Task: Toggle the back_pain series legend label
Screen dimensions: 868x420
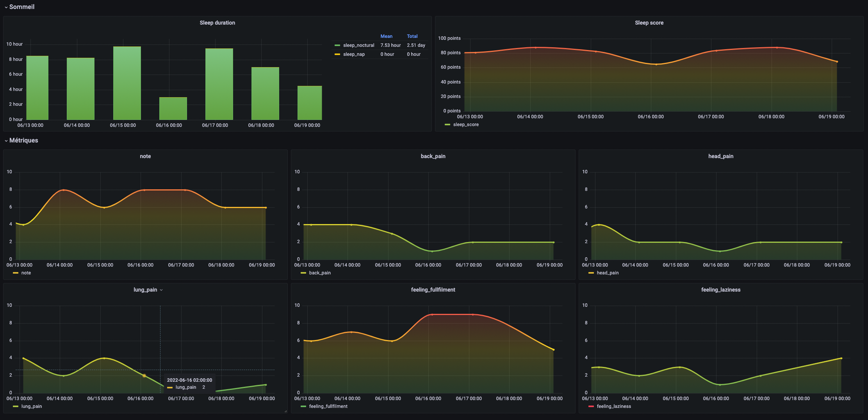Action: 320,273
